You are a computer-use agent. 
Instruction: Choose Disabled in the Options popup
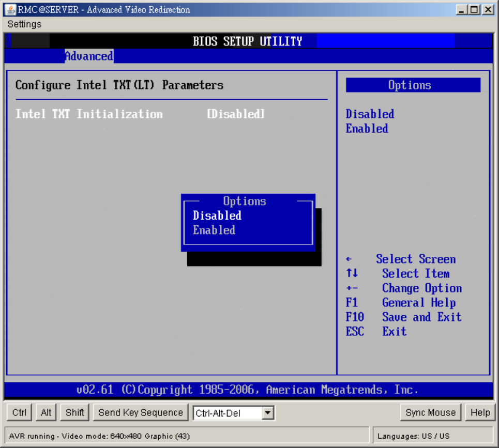point(217,215)
